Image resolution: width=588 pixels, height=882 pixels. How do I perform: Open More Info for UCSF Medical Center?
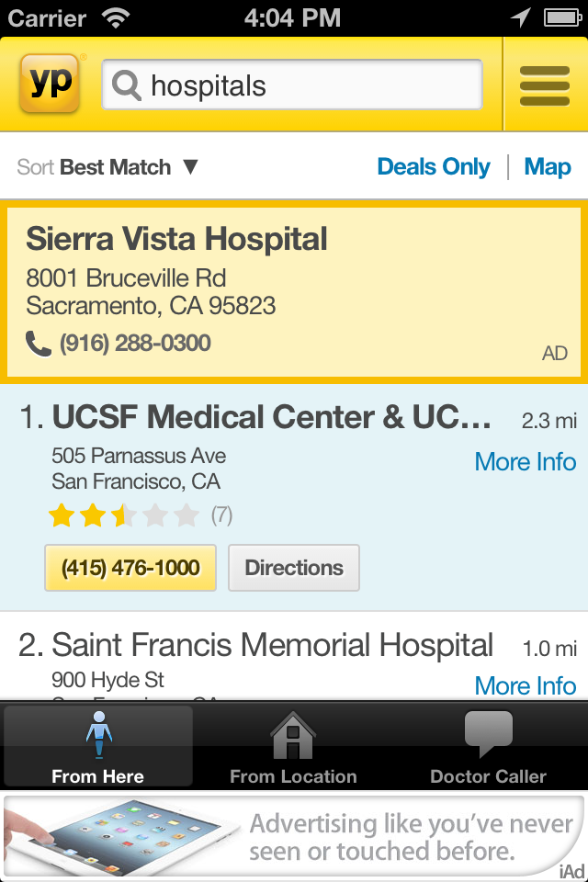525,462
